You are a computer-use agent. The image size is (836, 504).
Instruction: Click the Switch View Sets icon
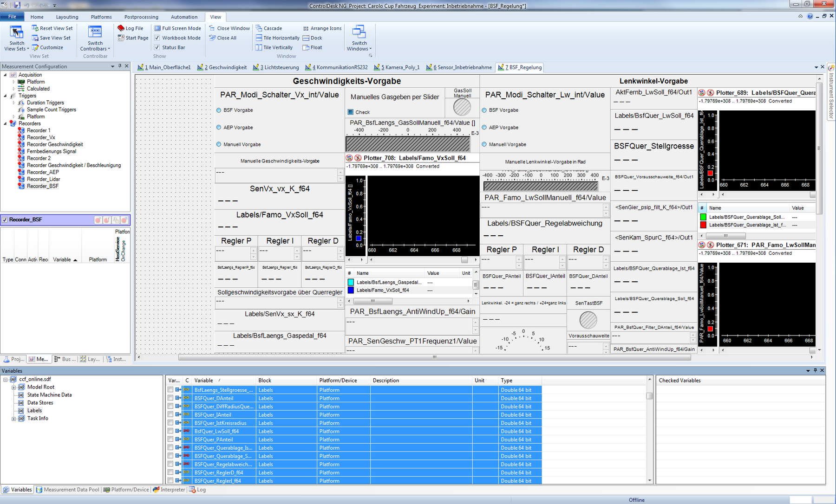(x=17, y=32)
